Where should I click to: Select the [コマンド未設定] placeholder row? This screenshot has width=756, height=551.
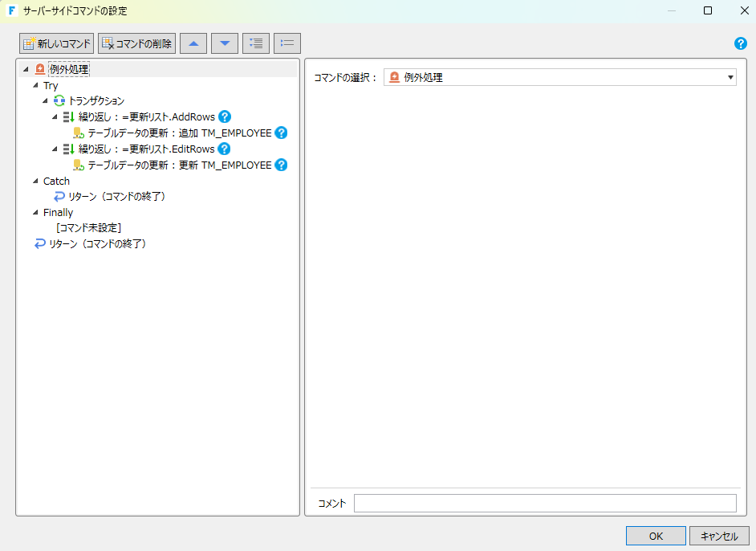coord(88,228)
